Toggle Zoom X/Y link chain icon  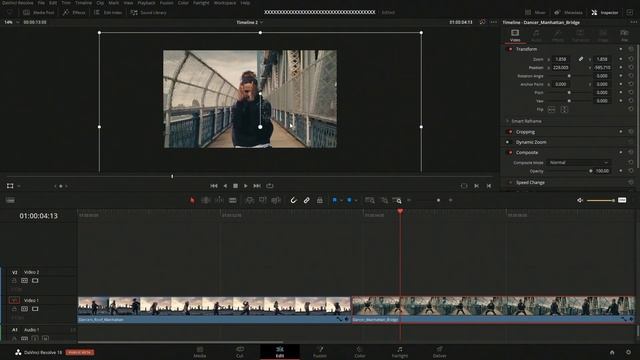[x=580, y=59]
